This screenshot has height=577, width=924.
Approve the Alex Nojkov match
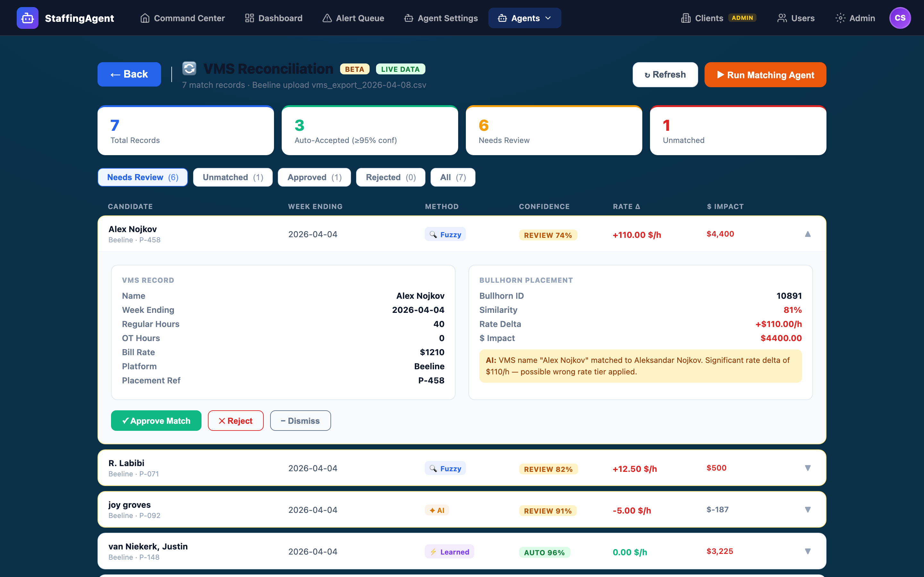[x=156, y=421]
